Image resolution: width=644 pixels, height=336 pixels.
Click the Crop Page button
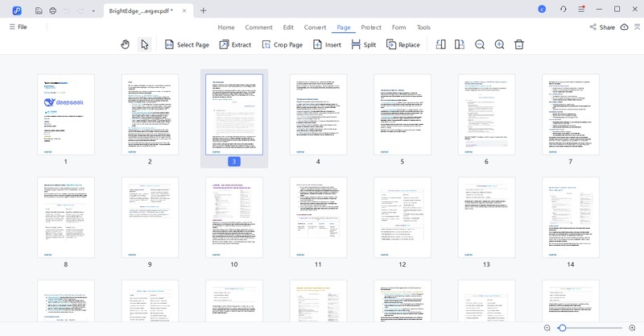coord(283,45)
